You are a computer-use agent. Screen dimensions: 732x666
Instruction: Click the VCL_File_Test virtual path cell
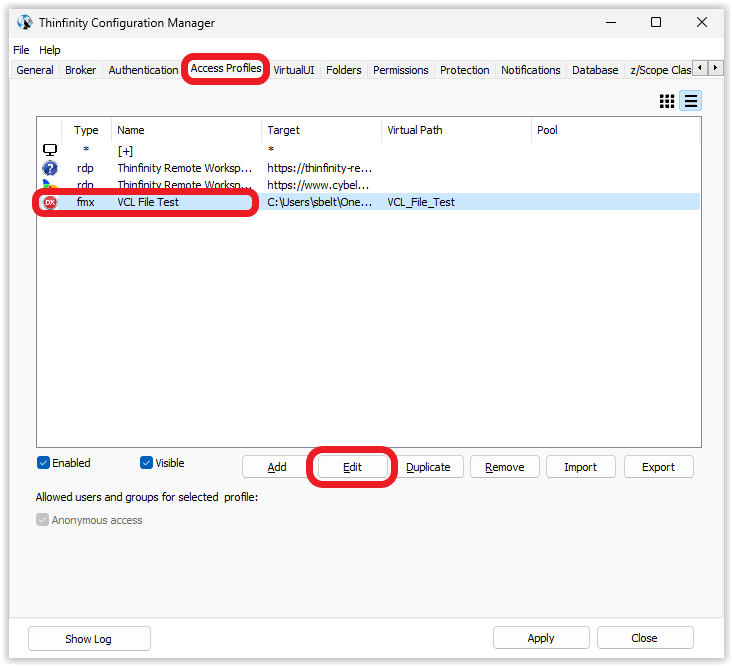tap(421, 202)
